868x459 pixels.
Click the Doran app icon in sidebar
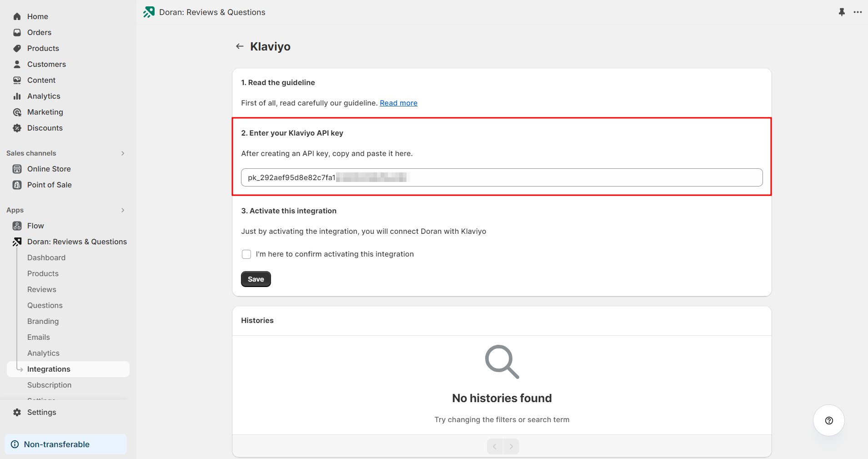point(17,242)
